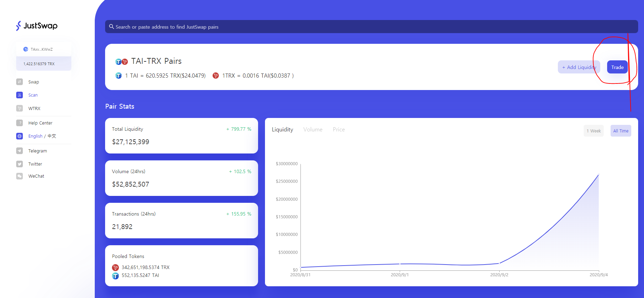
Task: Click the WTRX sidebar icon
Action: (20, 108)
